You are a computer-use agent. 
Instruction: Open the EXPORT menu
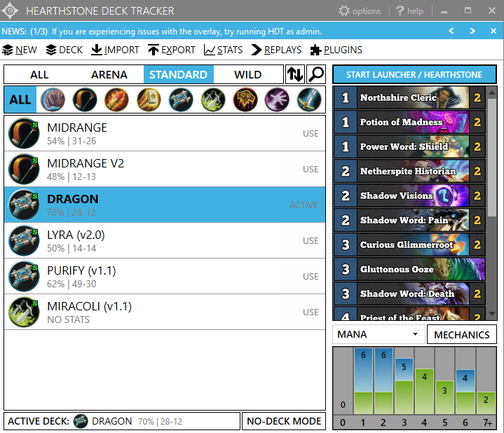(172, 50)
